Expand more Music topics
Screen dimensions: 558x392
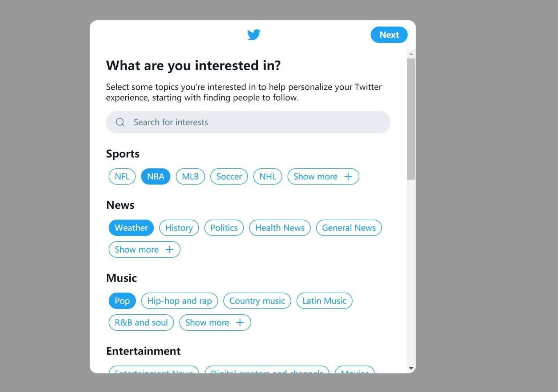point(215,322)
